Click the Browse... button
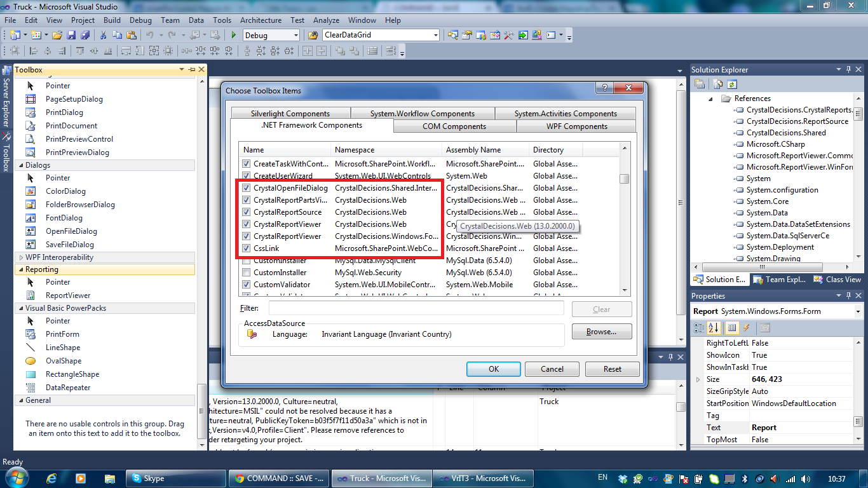Viewport: 868px width, 488px height. (x=602, y=332)
